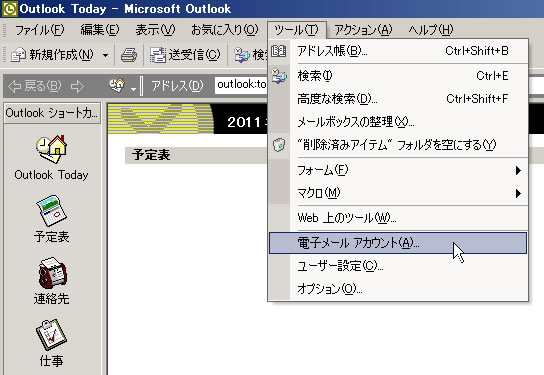The width and height of the screenshot is (544, 375).
Task: Click the Outlook ショートカ... group button
Action: [x=52, y=113]
